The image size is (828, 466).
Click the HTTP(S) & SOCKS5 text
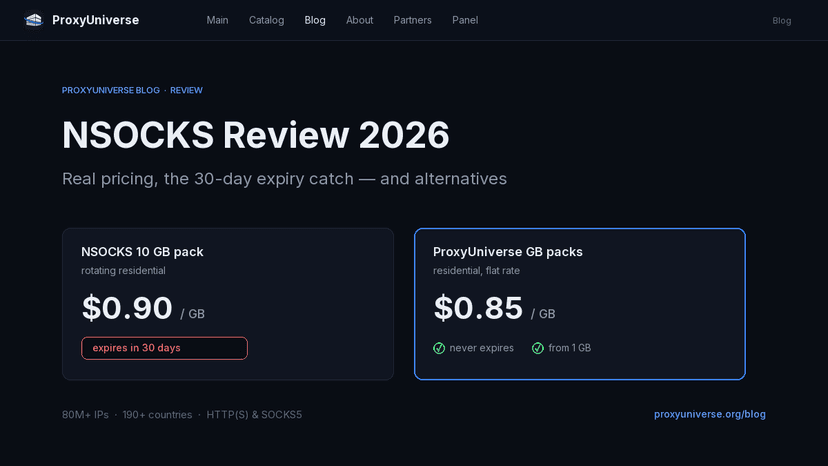click(254, 415)
